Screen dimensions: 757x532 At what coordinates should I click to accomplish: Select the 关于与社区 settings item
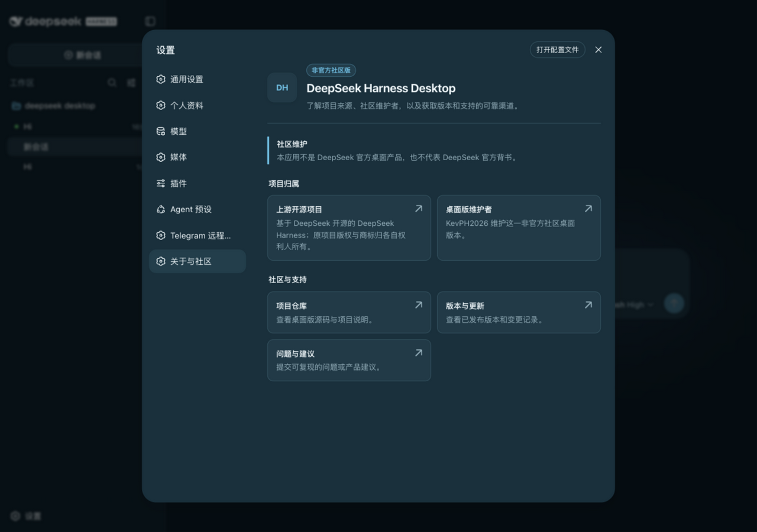[197, 261]
